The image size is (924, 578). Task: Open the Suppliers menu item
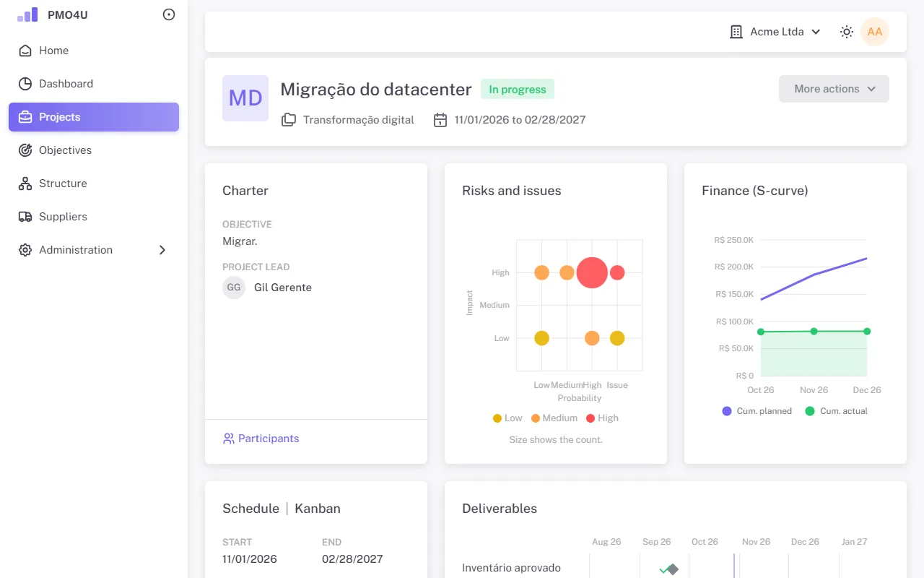tap(94, 217)
